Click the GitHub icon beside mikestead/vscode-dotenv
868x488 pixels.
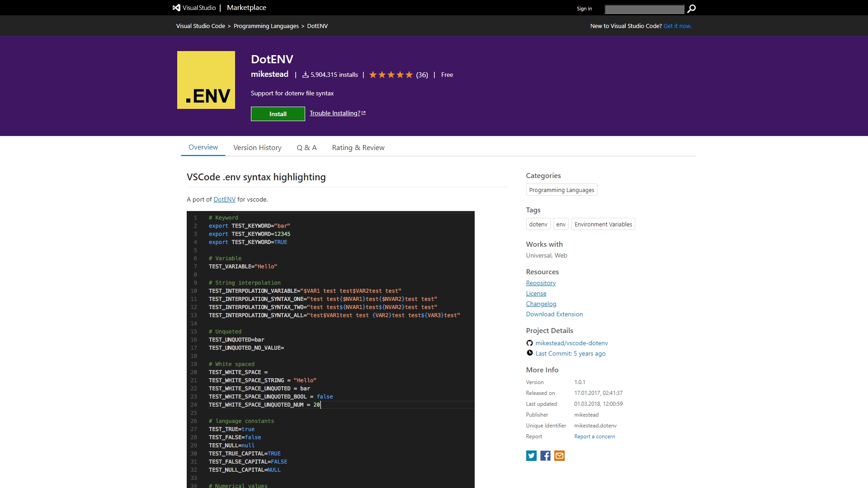coord(529,343)
